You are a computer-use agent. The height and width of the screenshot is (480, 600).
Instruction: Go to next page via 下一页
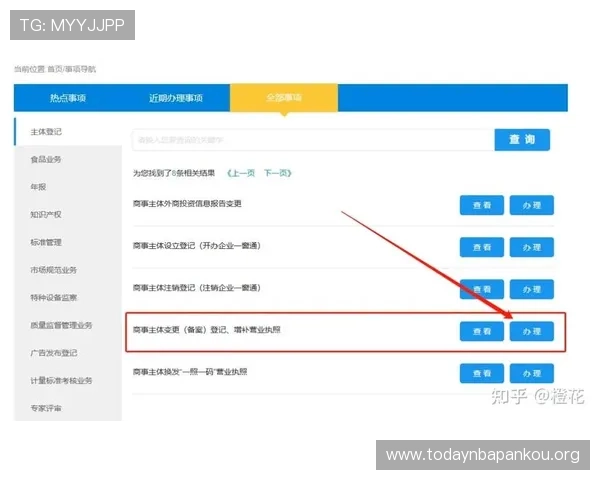click(x=278, y=173)
